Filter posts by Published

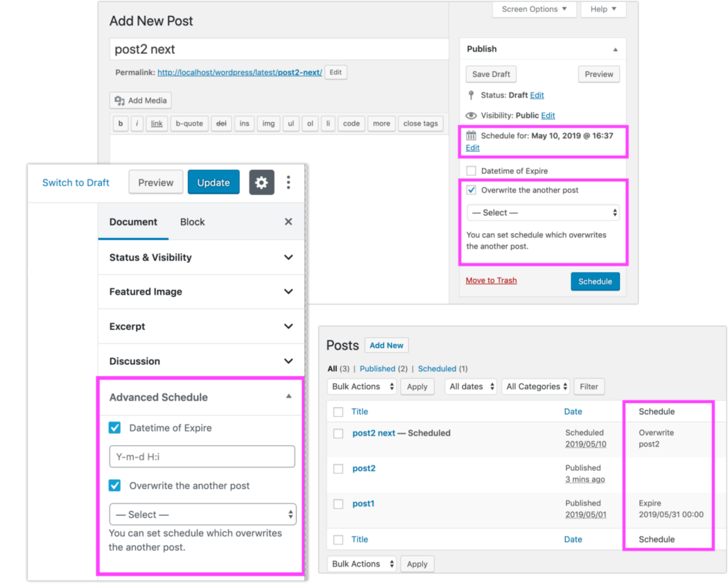pyautogui.click(x=377, y=369)
